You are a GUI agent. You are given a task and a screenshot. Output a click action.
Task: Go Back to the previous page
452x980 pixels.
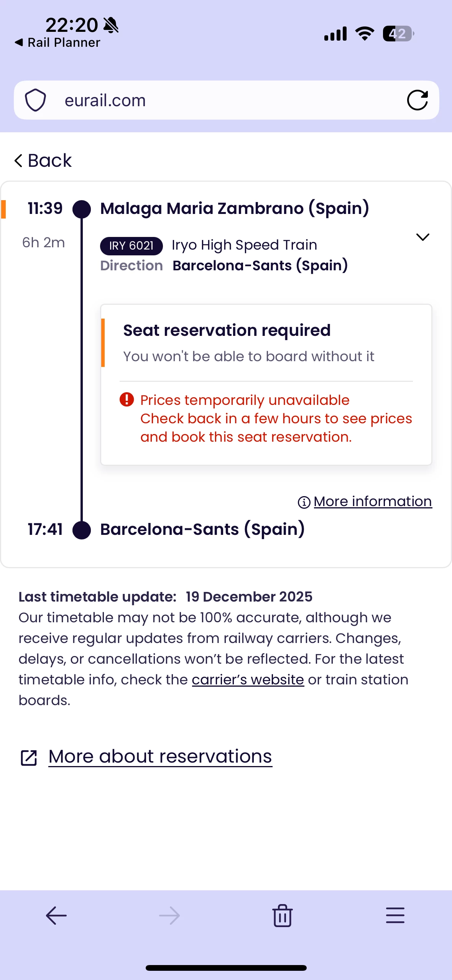click(43, 160)
